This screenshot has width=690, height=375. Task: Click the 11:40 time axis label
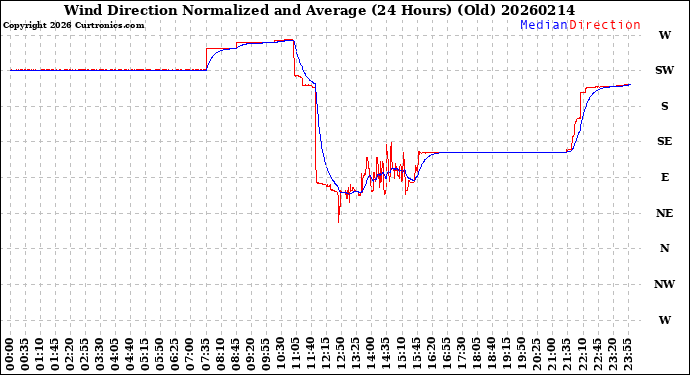[x=311, y=355]
